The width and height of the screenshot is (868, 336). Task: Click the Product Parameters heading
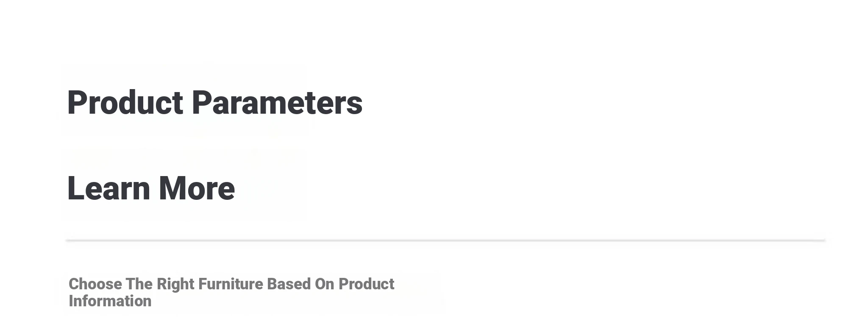[215, 103]
